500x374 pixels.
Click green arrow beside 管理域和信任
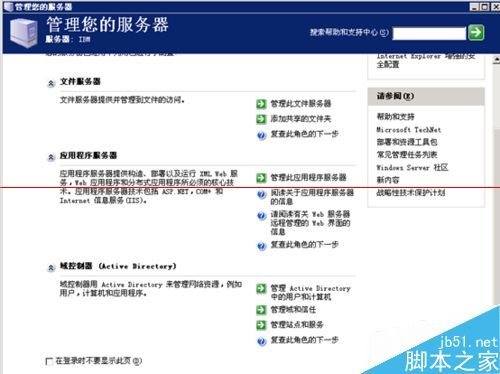(261, 310)
